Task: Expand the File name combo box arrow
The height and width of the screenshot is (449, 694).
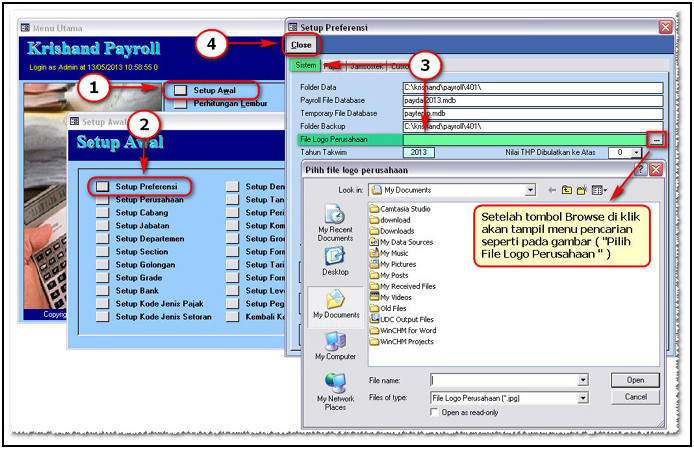Action: [x=582, y=380]
